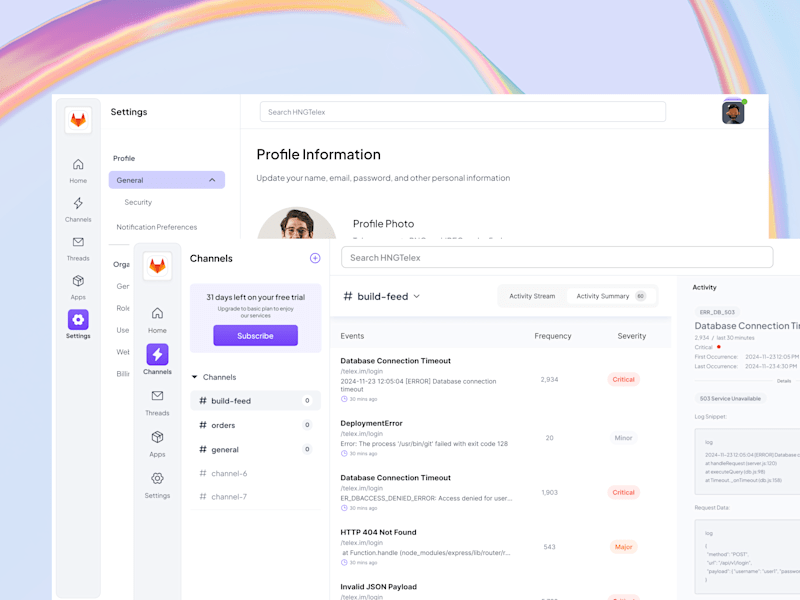Select the orders channel
The width and height of the screenshot is (800, 600).
click(x=256, y=425)
